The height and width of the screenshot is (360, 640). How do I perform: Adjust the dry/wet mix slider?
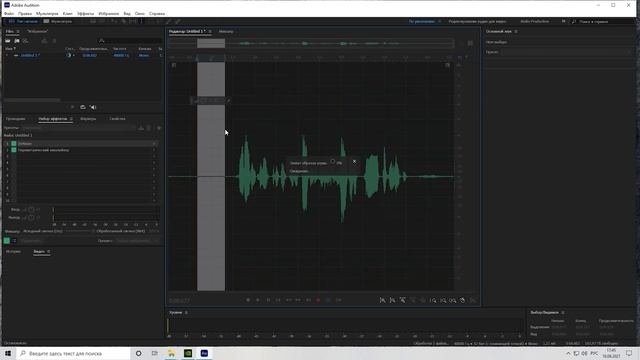click(x=80, y=231)
